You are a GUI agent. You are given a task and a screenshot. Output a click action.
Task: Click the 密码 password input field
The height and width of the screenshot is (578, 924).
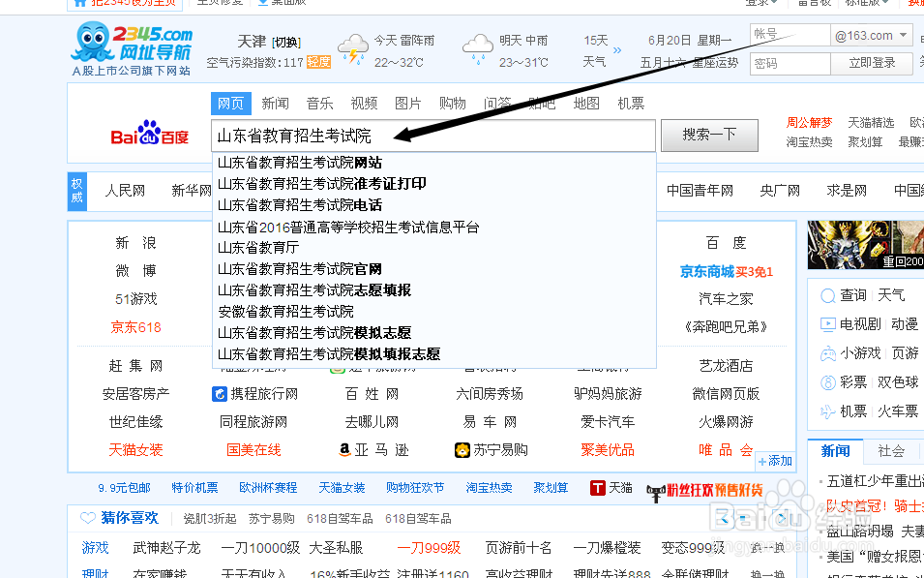790,63
